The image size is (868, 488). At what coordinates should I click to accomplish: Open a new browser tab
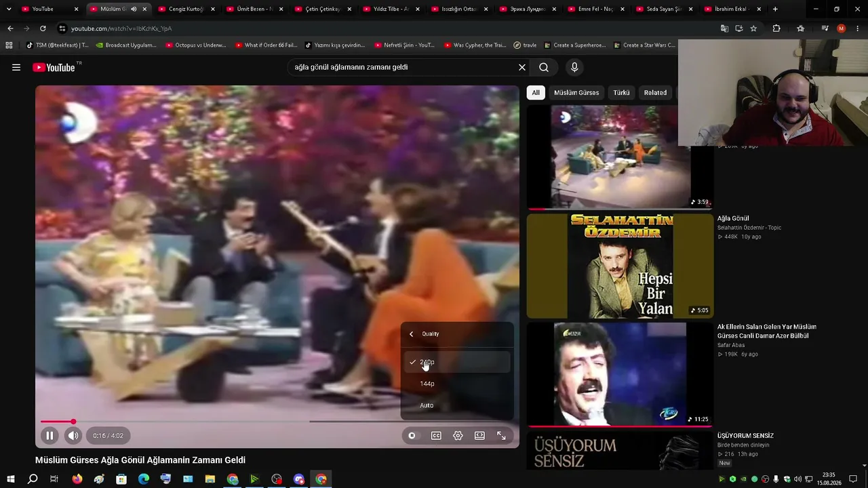(775, 9)
